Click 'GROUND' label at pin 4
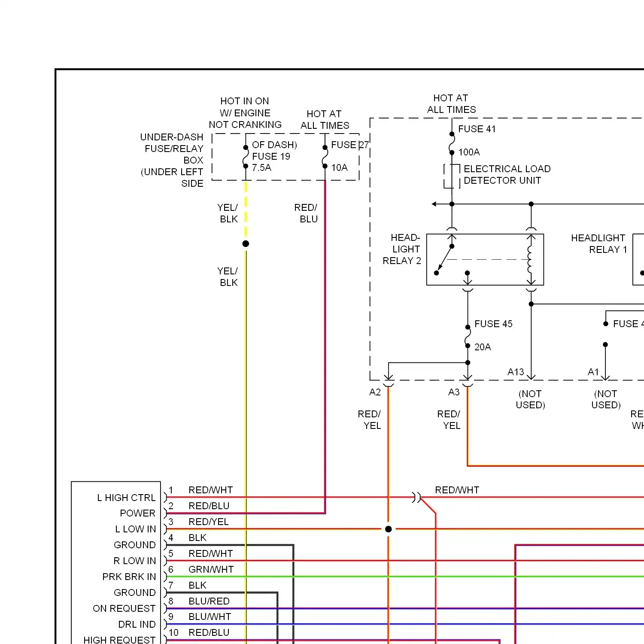 135,545
